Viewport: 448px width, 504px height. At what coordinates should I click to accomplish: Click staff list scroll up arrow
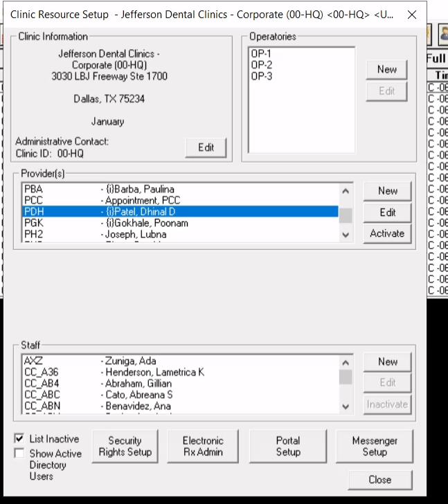pyautogui.click(x=346, y=363)
